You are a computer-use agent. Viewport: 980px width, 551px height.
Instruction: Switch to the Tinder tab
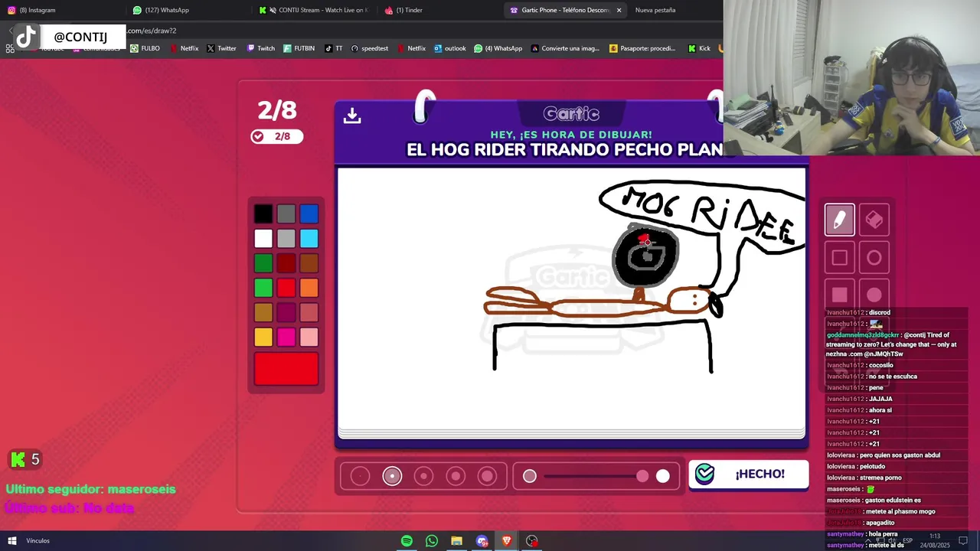[440, 10]
